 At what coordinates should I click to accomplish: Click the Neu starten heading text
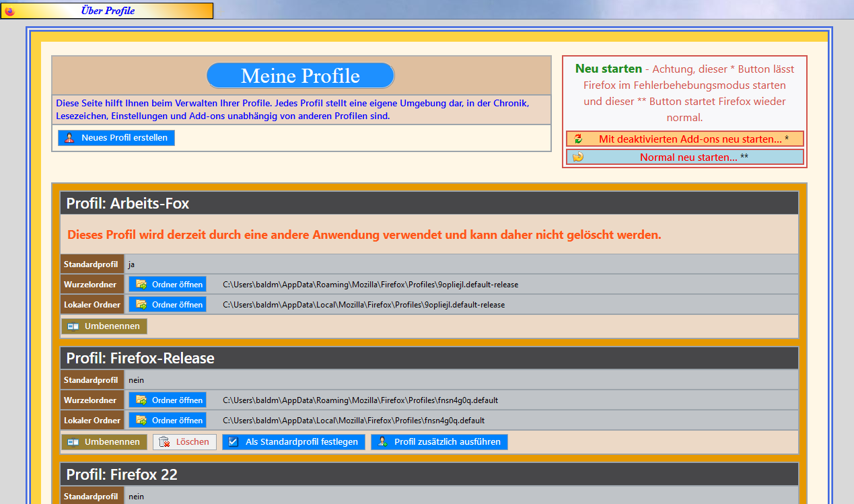tap(608, 69)
